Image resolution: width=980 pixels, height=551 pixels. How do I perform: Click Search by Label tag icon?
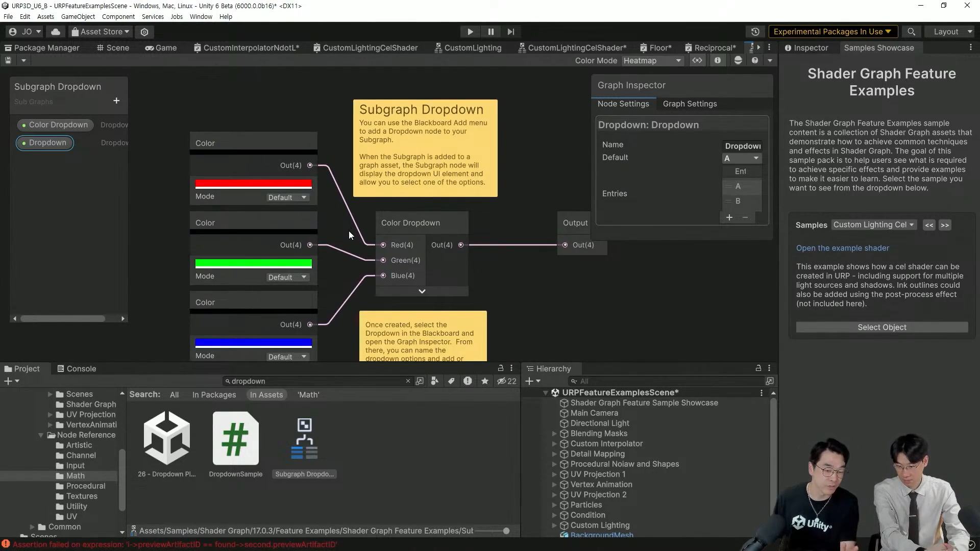pos(451,381)
